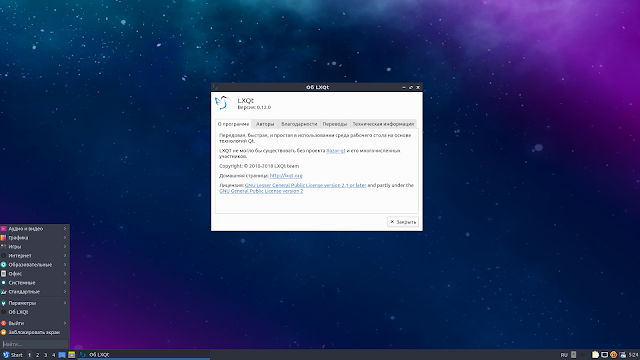Open the Игры menu category
This screenshot has width=640, height=360.
pos(35,247)
